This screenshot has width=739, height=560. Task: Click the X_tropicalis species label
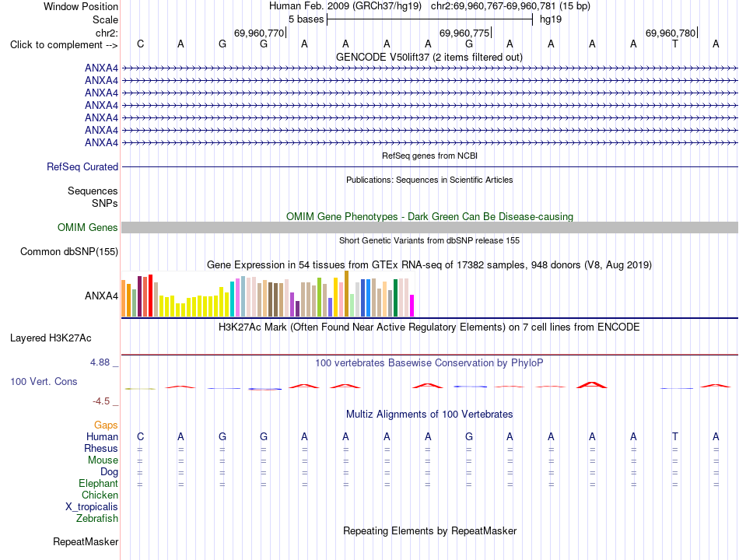92,507
